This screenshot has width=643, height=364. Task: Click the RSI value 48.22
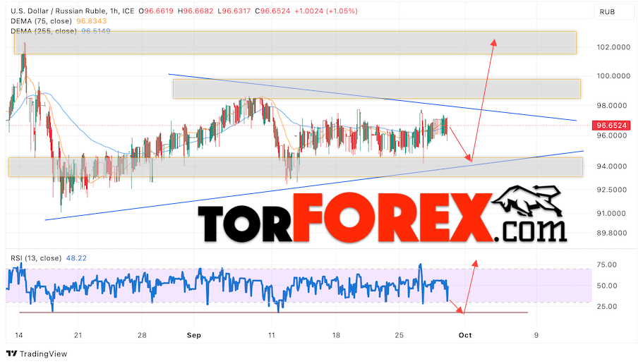point(76,258)
